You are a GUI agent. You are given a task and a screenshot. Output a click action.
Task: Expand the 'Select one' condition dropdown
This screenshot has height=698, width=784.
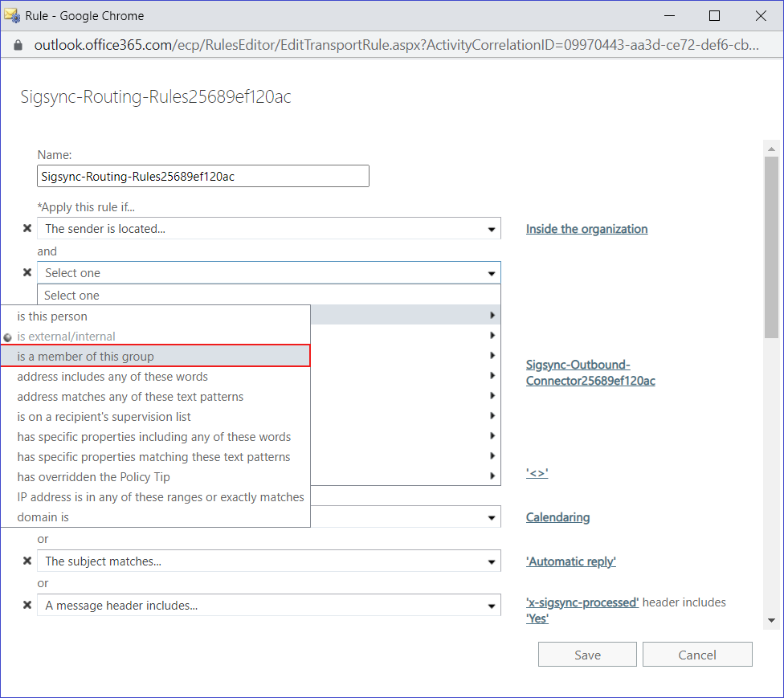coord(268,273)
